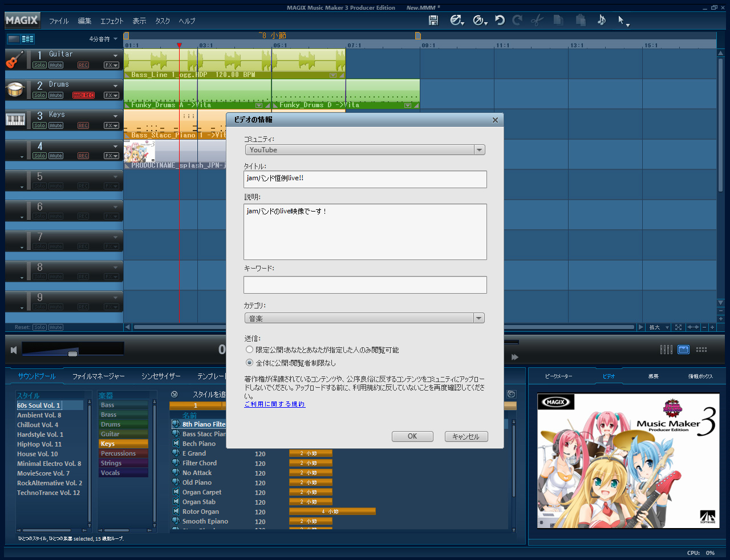Open the エフェクト menu

112,21
